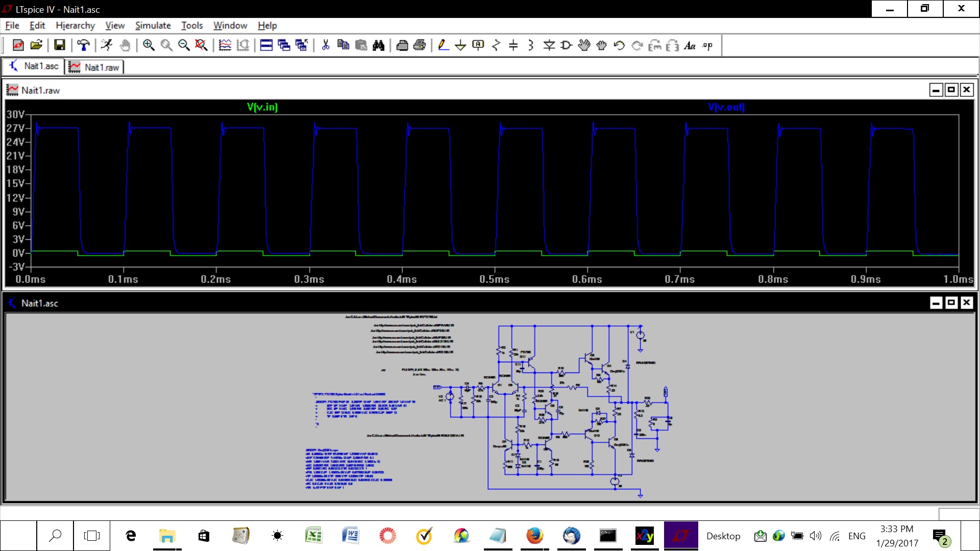Screen dimensions: 980x551
Task: Click the Copy toolbar icon
Action: pyautogui.click(x=344, y=45)
